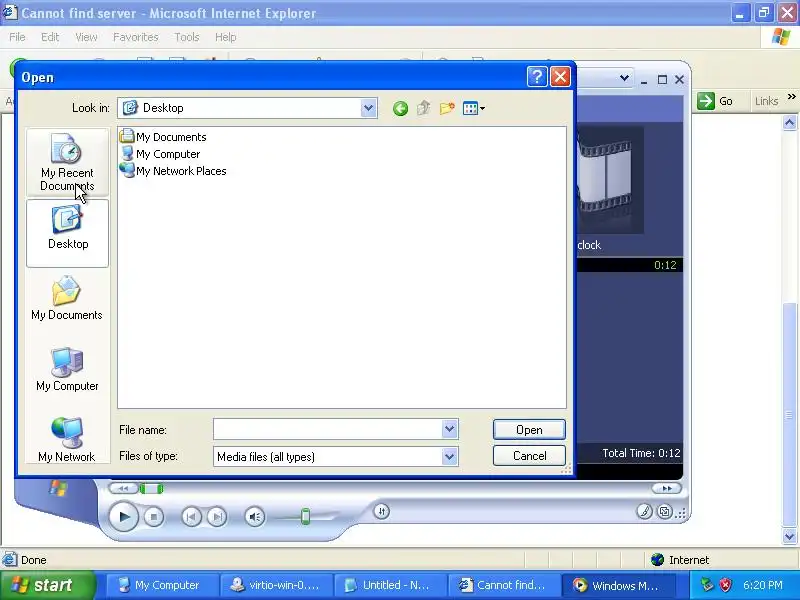
Task: Click the clock video thumbnail
Action: [x=610, y=180]
